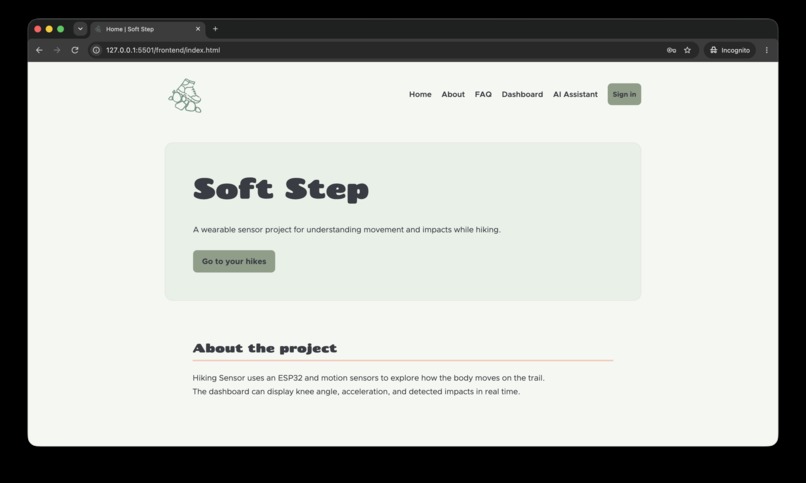Open the About nav link
This screenshot has width=806, height=483.
[x=453, y=94]
